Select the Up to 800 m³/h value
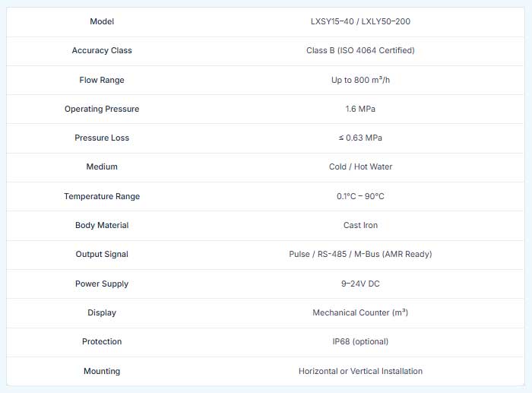Image resolution: width=532 pixels, height=393 pixels. pos(360,80)
